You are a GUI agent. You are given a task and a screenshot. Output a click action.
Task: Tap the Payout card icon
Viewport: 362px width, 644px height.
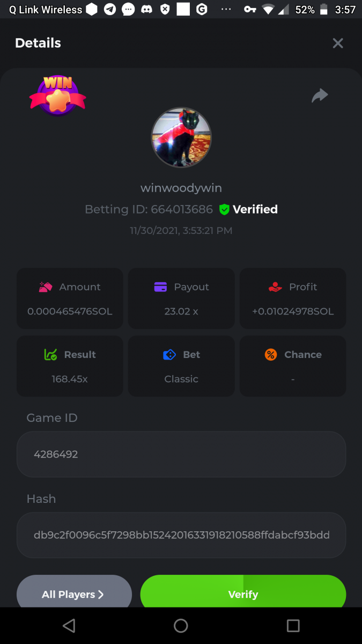[160, 287]
